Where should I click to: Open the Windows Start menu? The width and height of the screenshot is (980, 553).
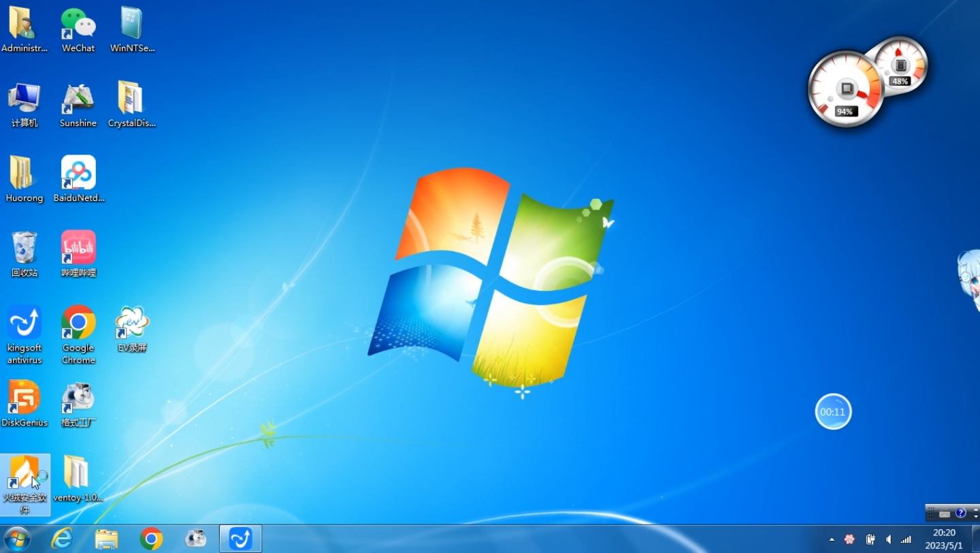coord(17,539)
